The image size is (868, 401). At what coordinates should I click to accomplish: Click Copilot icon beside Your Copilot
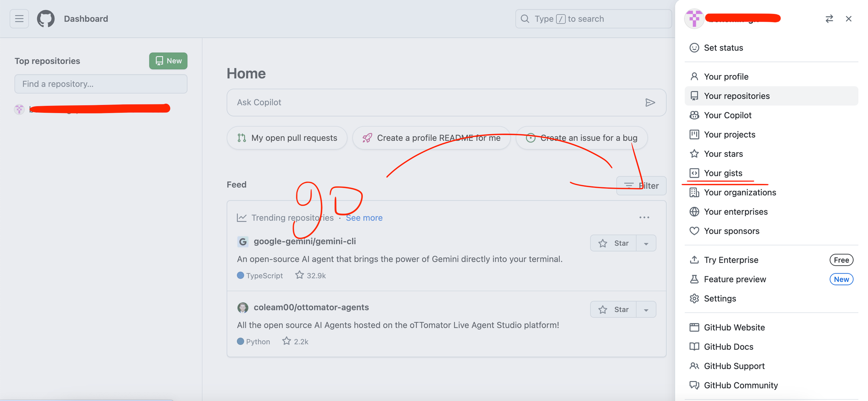[x=694, y=115]
